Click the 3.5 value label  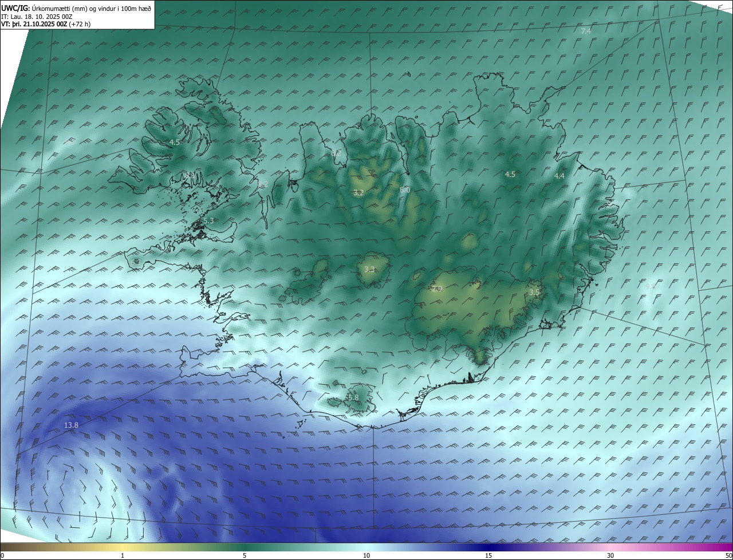[534, 292]
